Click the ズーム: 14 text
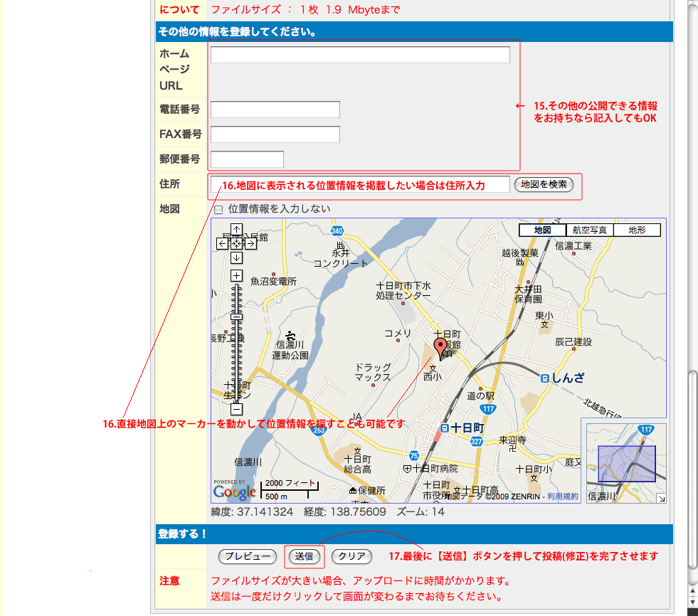 [421, 512]
